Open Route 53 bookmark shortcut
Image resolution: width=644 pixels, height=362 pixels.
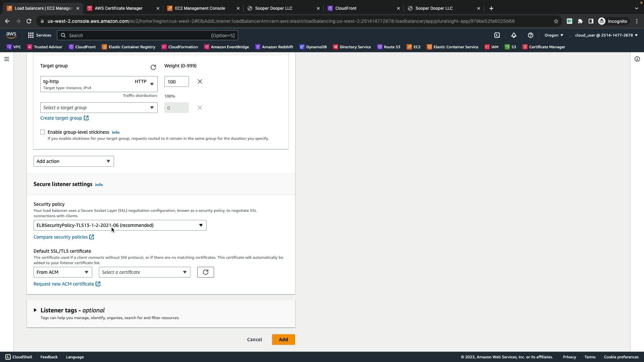(x=389, y=47)
